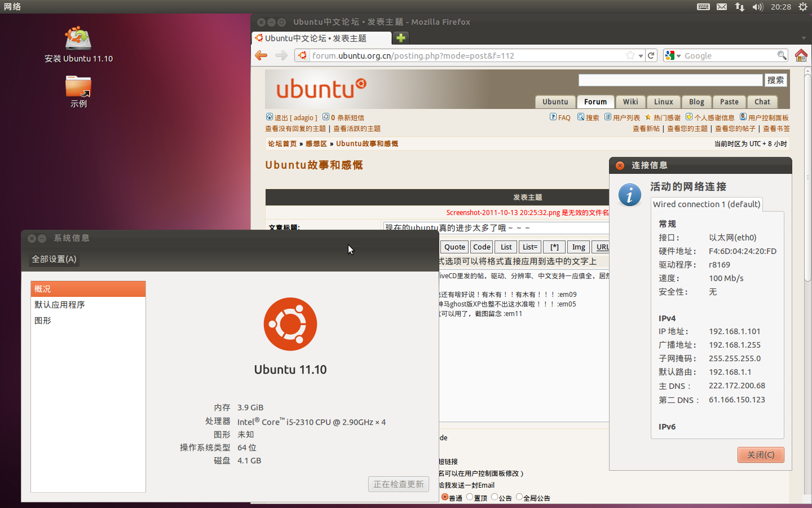This screenshot has width=812, height=508.
Task: Open the 论坛首页 breadcrumb
Action: click(282, 144)
